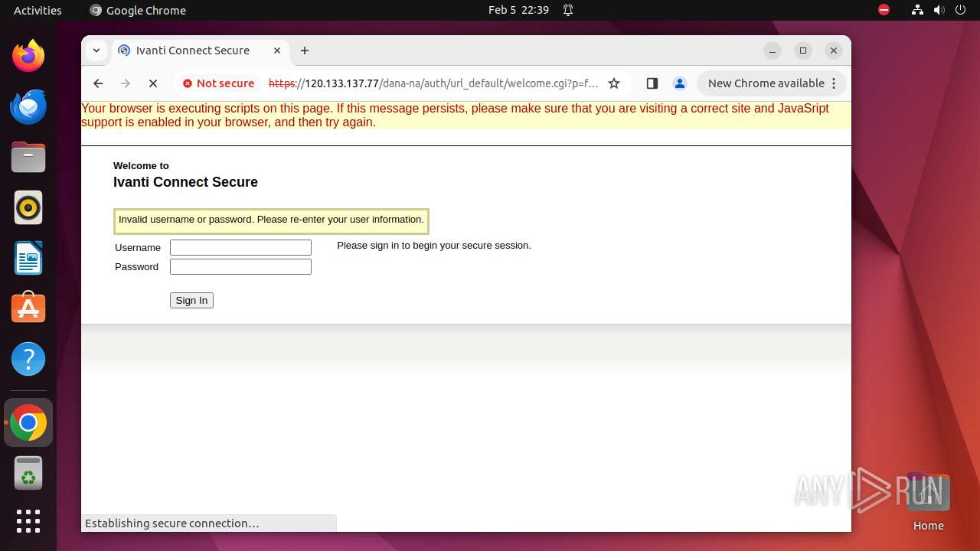Go back with the browser back arrow
This screenshot has width=980, height=551.
pyautogui.click(x=98, y=83)
